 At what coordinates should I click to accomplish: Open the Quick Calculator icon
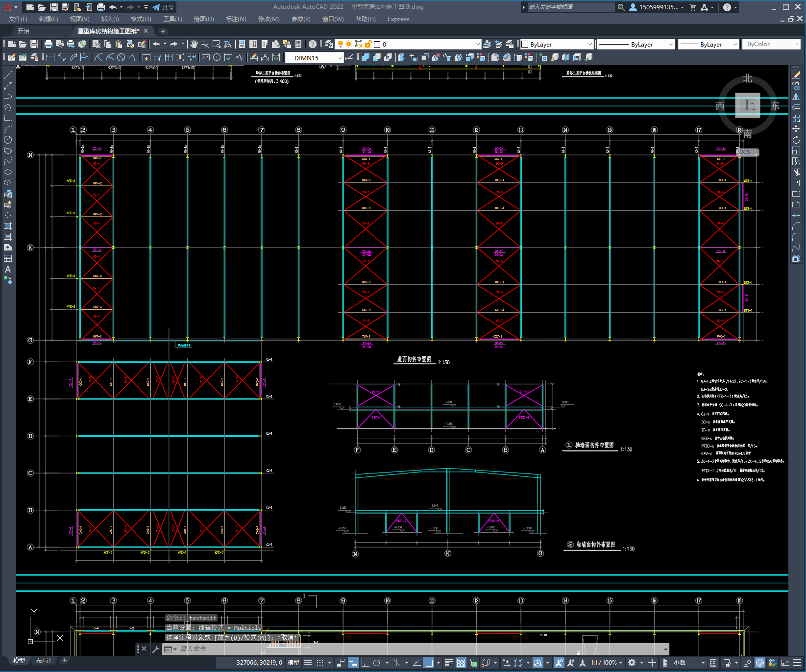point(298,44)
